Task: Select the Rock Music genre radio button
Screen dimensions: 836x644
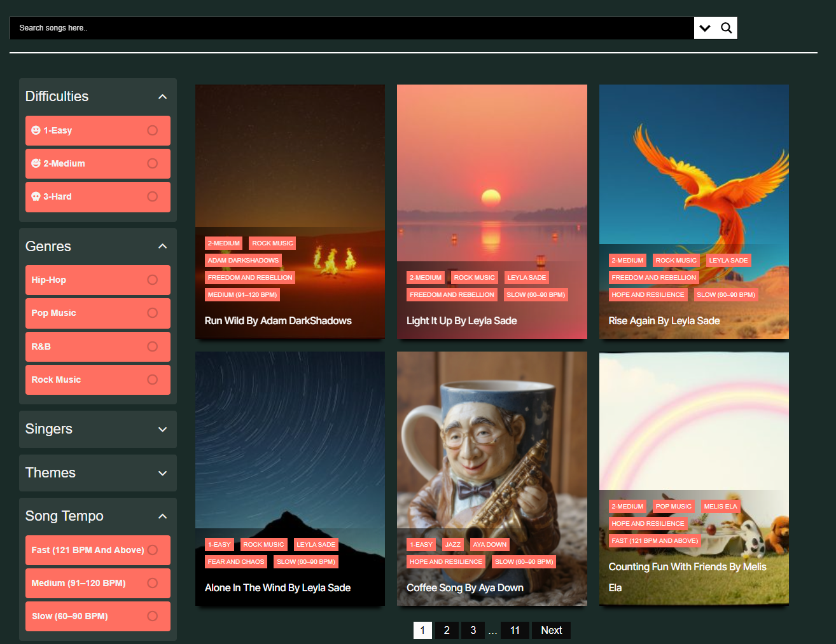Action: (x=152, y=380)
